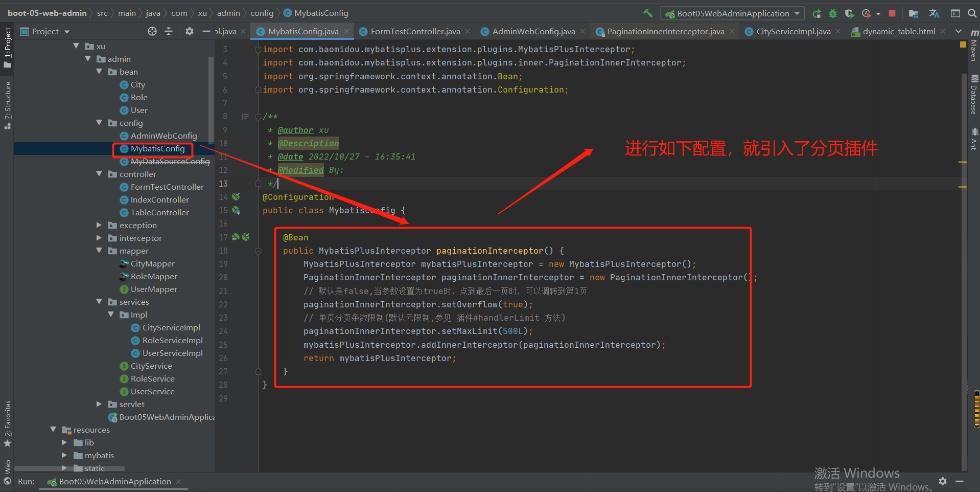Expand the interceptor folder

[99, 238]
